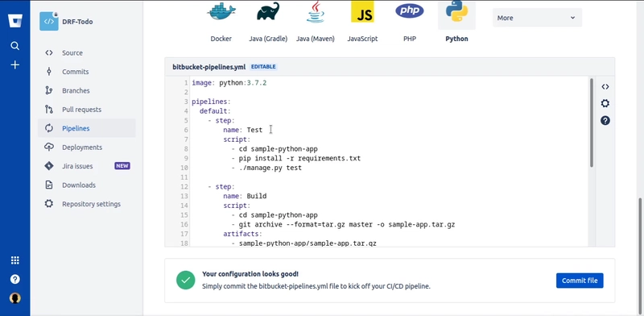Open the app switcher grid icon

(x=14, y=260)
